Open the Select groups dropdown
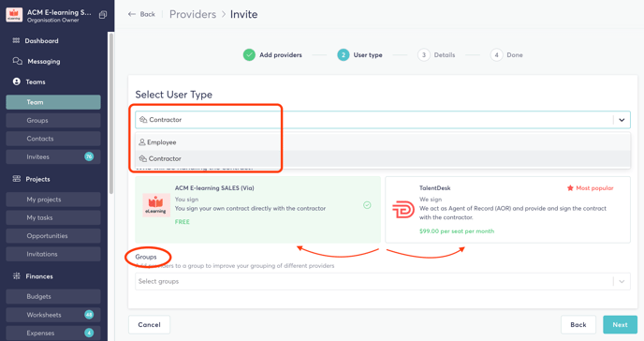Image resolution: width=644 pixels, height=341 pixels. [x=382, y=281]
